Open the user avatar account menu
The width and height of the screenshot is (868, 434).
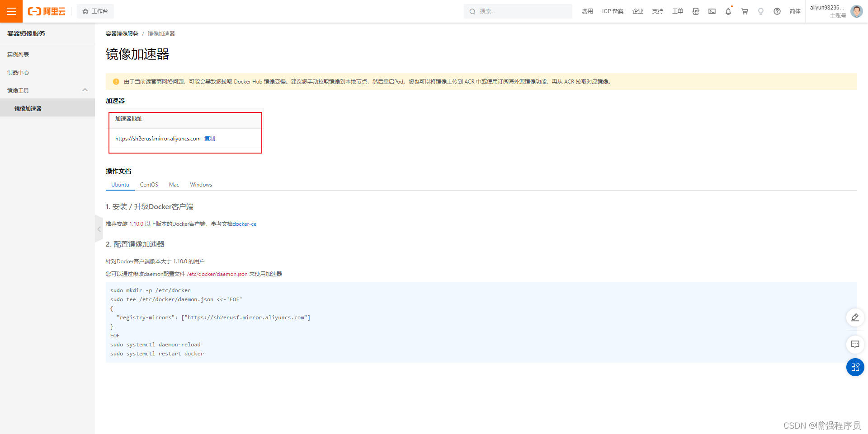tap(857, 11)
